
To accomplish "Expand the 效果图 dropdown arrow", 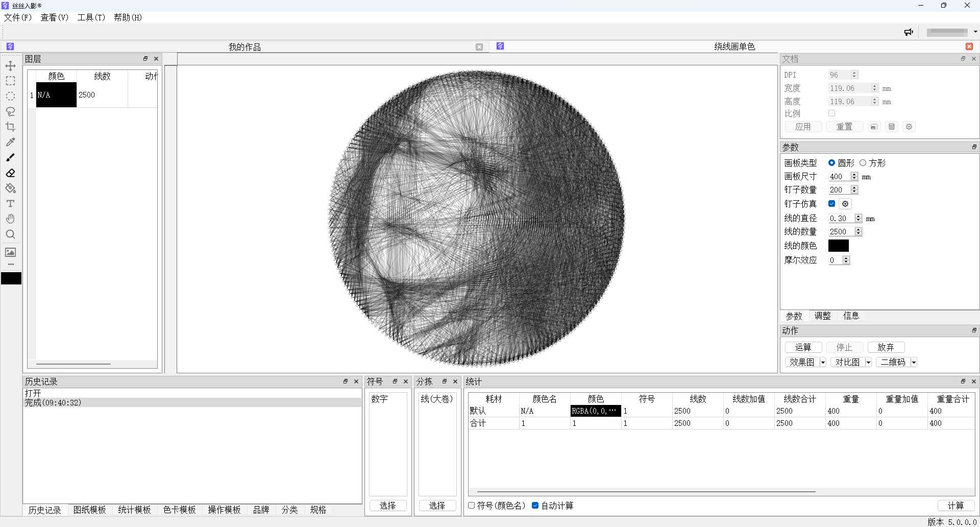I will coord(823,362).
